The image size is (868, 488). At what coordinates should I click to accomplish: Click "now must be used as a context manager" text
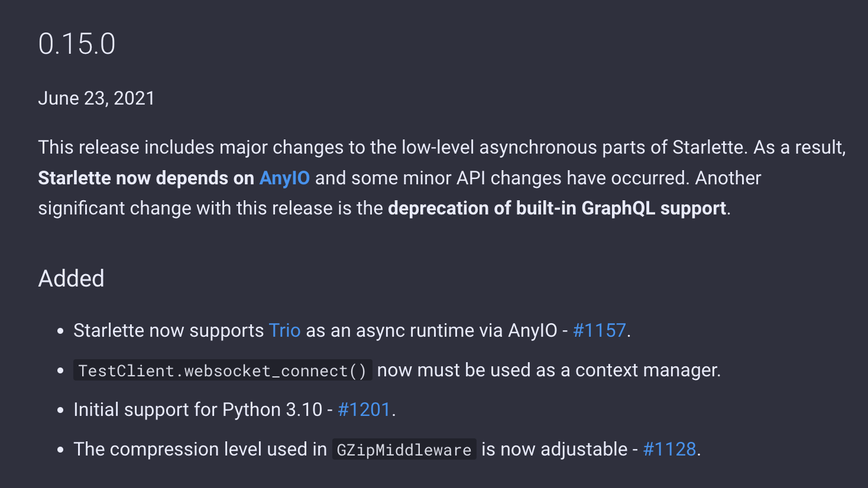click(549, 370)
